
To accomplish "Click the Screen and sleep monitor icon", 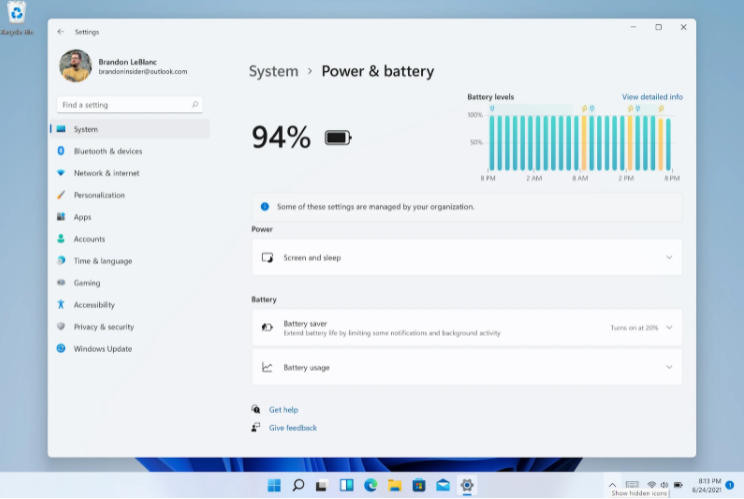I will (x=267, y=258).
